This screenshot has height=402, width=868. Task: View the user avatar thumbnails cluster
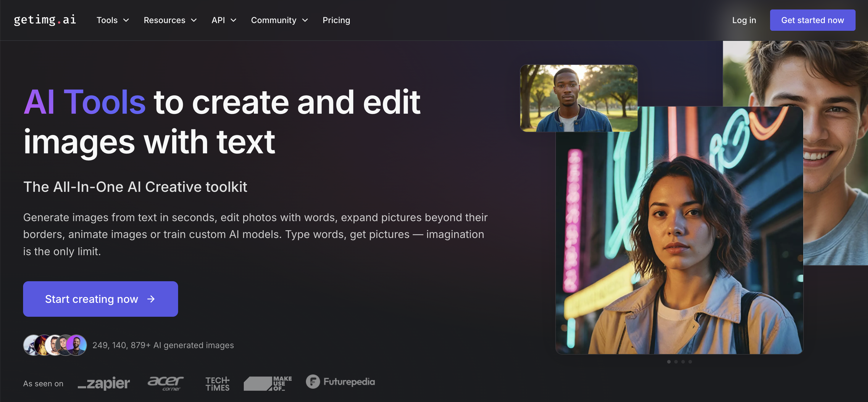55,344
